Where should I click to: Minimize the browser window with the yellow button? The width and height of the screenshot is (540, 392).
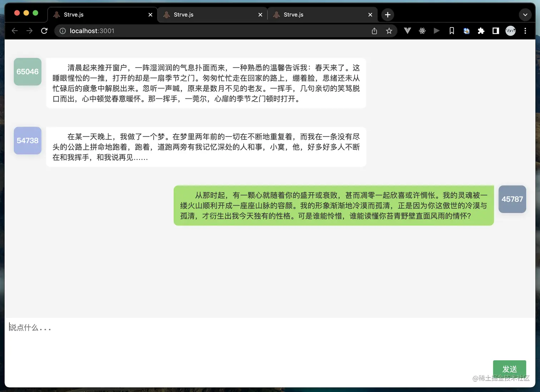26,13
